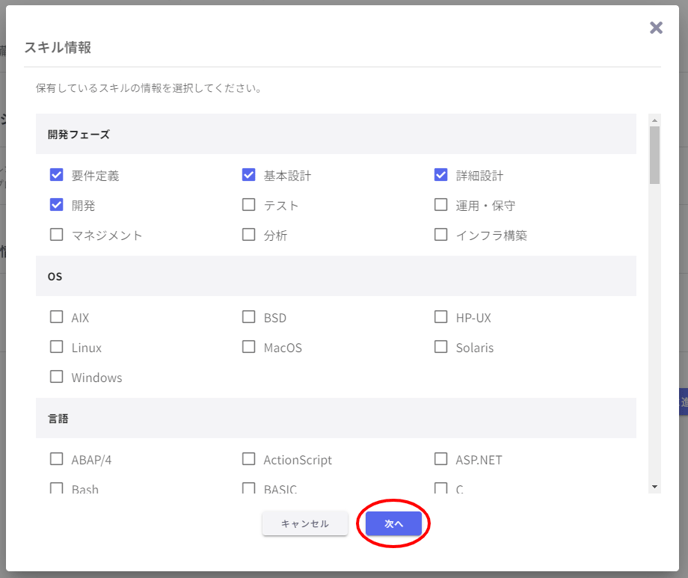Select the ASP.NET language checkbox

pyautogui.click(x=441, y=459)
